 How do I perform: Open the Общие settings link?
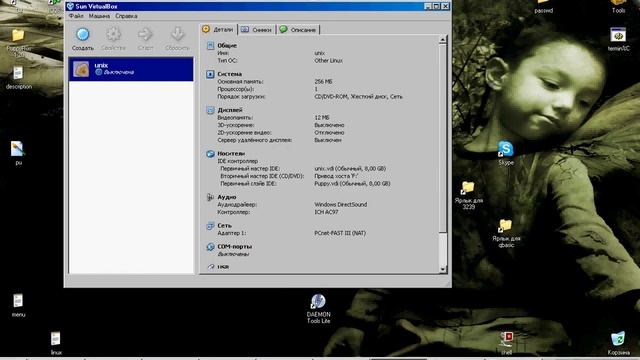coord(227,45)
